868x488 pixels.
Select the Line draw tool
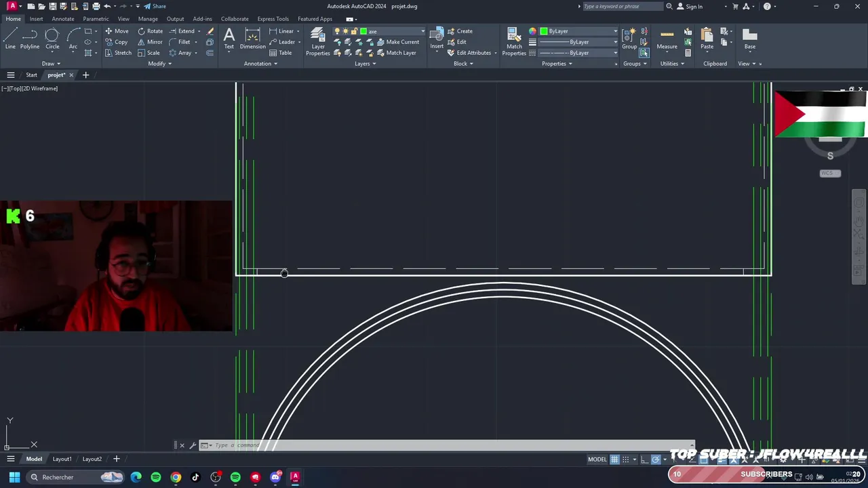(x=10, y=39)
